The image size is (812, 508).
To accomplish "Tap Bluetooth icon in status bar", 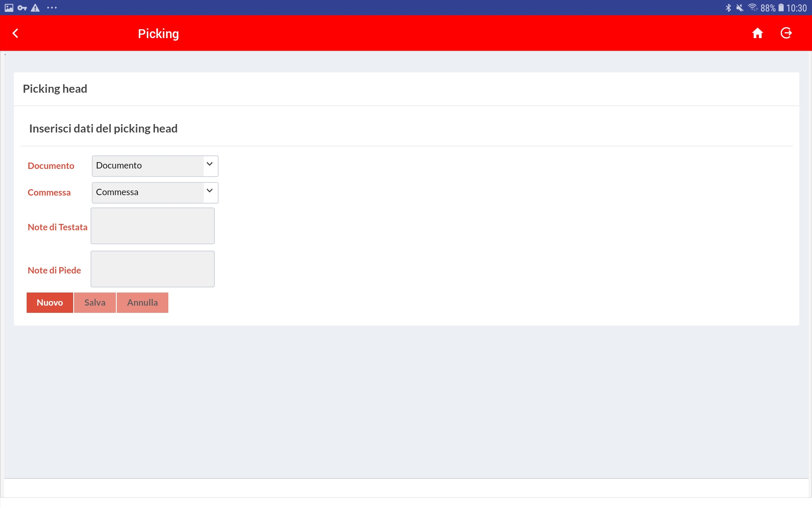I will (x=728, y=8).
